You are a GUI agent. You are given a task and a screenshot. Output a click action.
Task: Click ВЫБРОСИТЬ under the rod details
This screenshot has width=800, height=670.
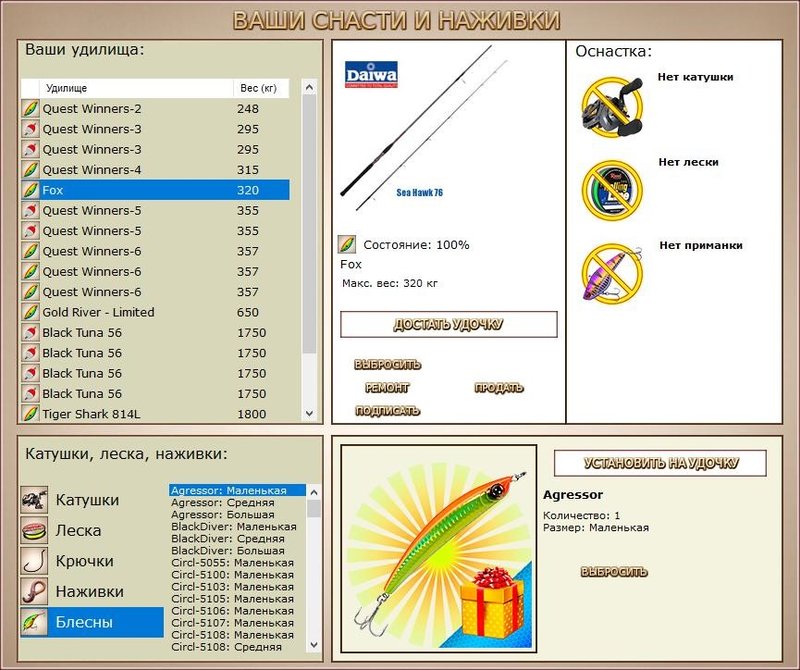tap(387, 364)
